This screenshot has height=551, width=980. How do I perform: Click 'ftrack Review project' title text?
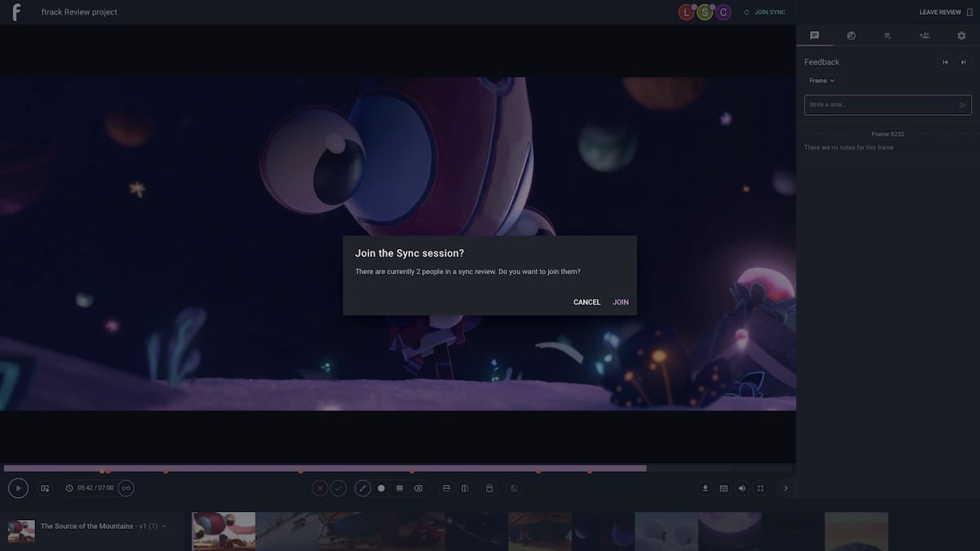pos(79,12)
